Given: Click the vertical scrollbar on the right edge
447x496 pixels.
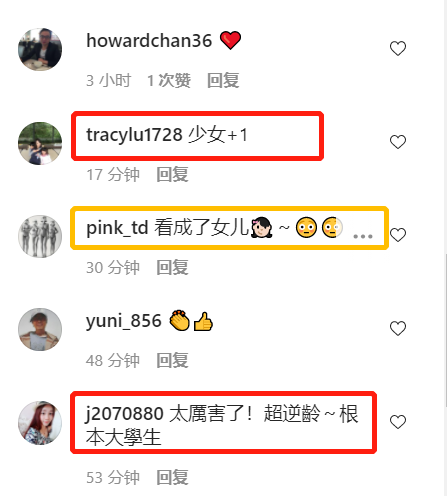Looking at the screenshot, I should click(446, 330).
